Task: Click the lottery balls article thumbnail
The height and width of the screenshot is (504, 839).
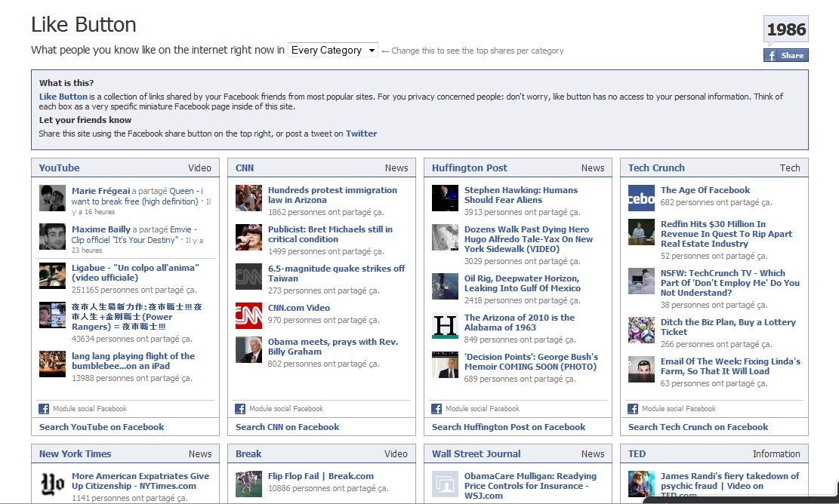Action: coord(642,330)
